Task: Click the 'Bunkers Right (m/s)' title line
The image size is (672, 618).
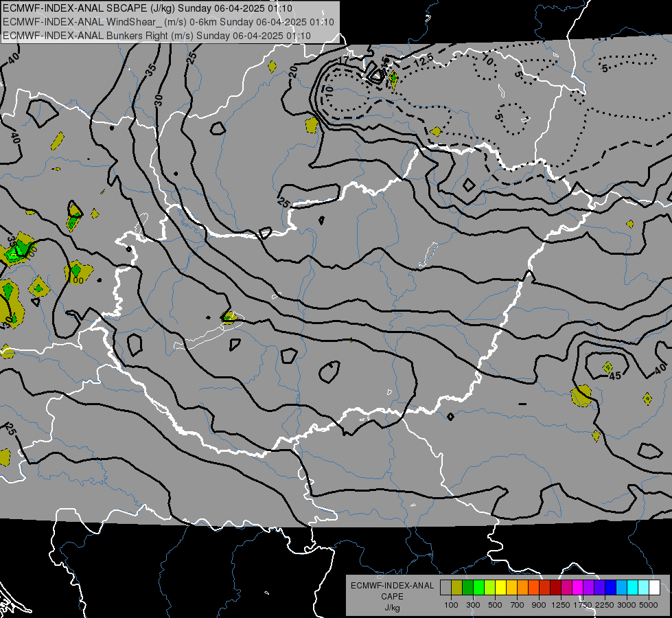Action: pyautogui.click(x=157, y=36)
